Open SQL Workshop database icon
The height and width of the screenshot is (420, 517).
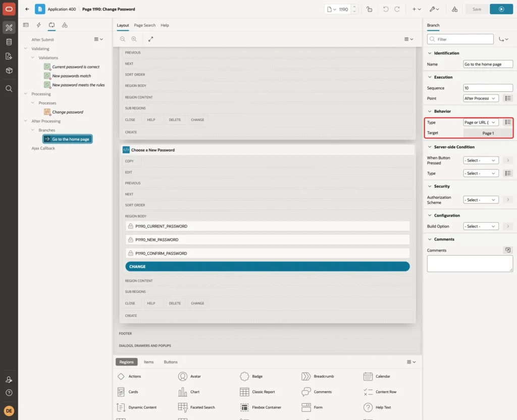click(x=9, y=42)
